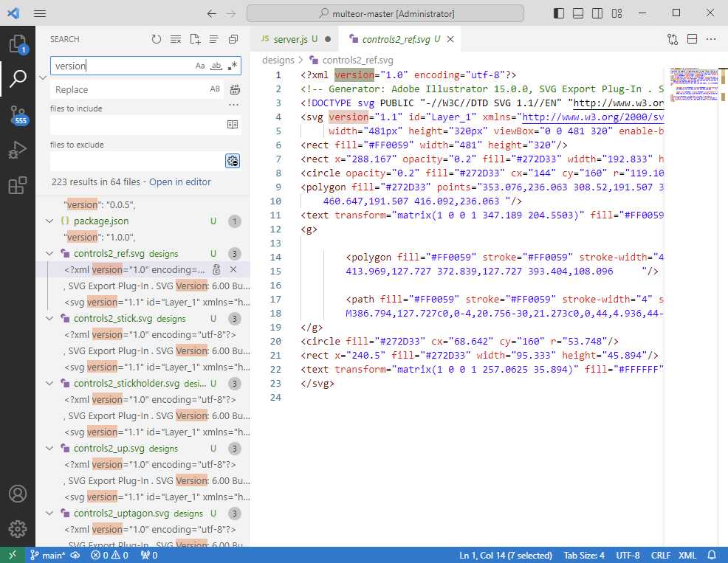The height and width of the screenshot is (563, 728).
Task: Close the controls2_ref.svg tab
Action: point(450,39)
